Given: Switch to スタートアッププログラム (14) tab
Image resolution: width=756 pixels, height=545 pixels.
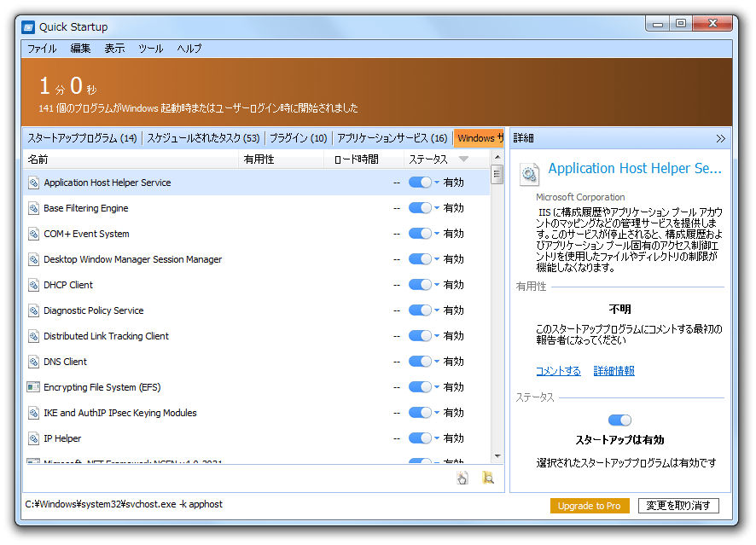Looking at the screenshot, I should (x=83, y=138).
